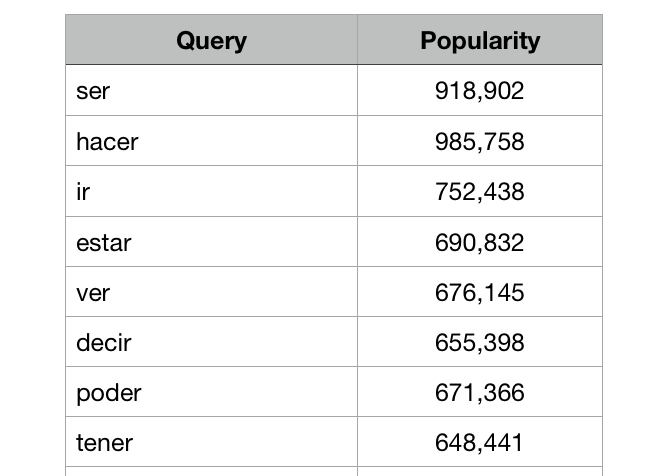Select the Popularity column header

pos(480,41)
